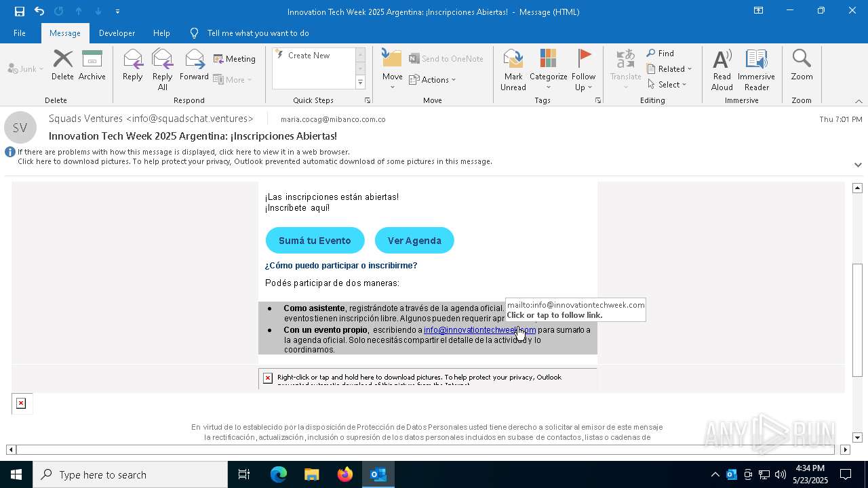Click the Save icon in the title bar
This screenshot has width=868, height=488.
19,12
